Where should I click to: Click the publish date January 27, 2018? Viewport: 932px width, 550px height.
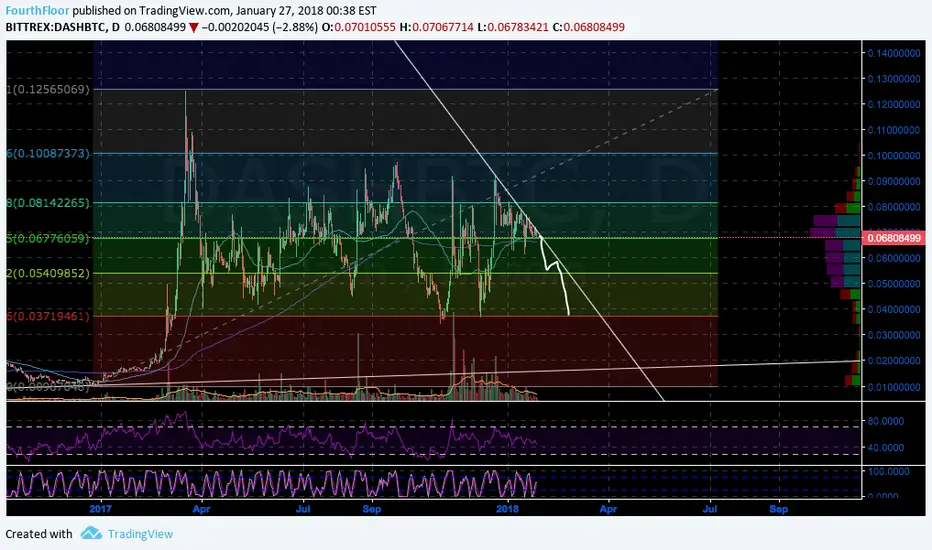281,11
